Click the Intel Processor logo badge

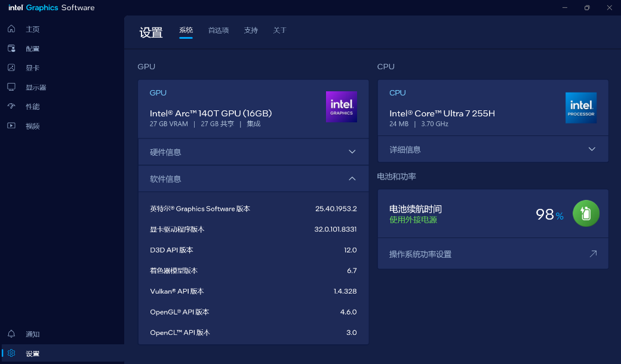pos(580,108)
